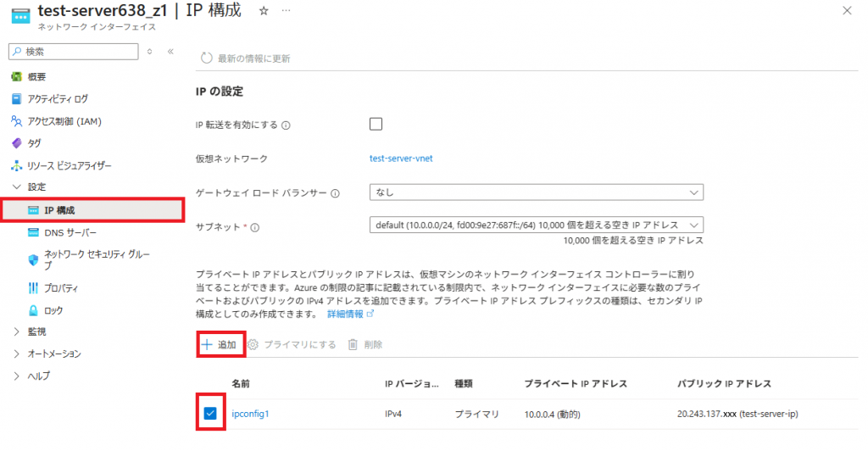The image size is (868, 451).
Task: Click the DNS サーバー icon
Action: pos(33,232)
